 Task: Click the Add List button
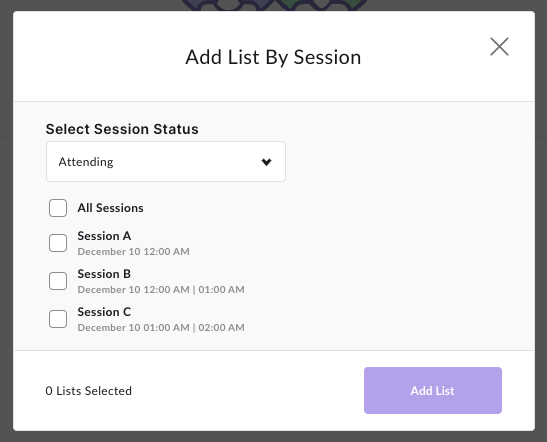click(433, 390)
